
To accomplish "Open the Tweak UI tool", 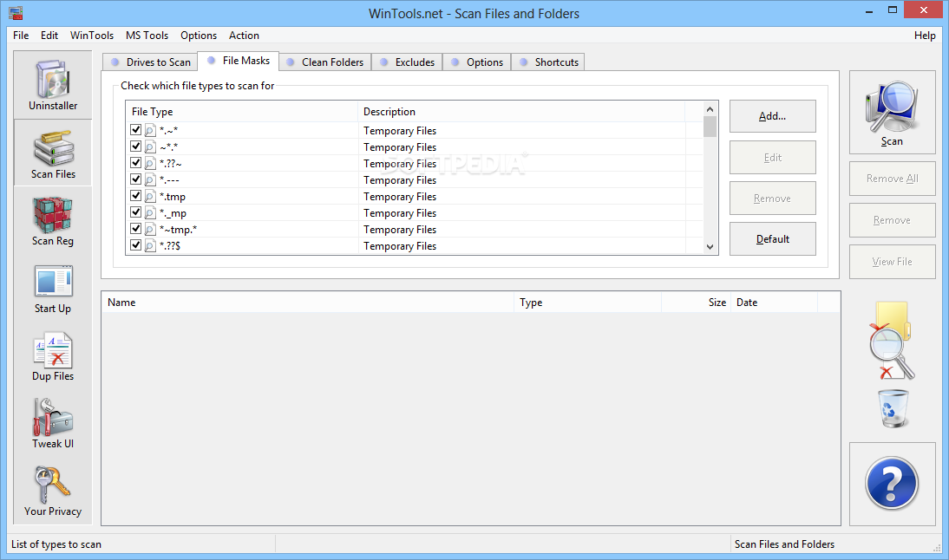I will point(53,424).
